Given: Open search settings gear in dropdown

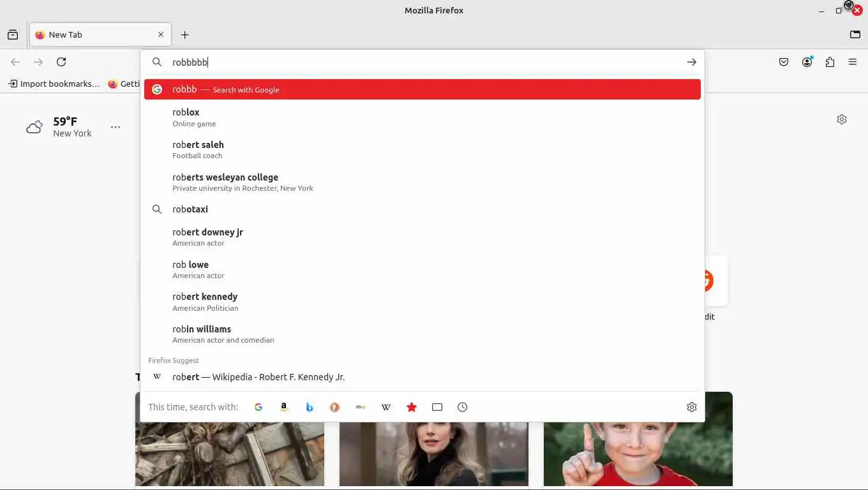Looking at the screenshot, I should (692, 407).
